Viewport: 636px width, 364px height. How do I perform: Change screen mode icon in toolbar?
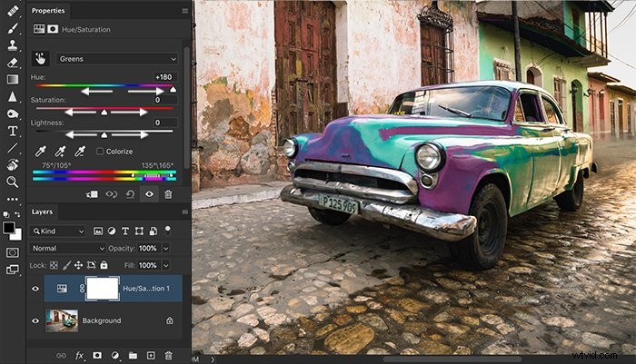point(13,270)
